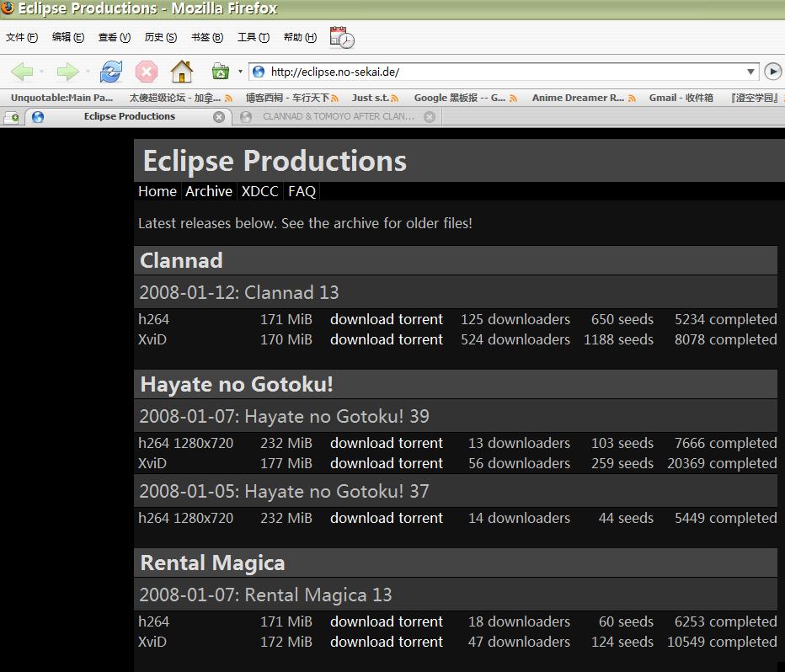Close the CLANNAD & TOMOYO AFTER tab
The height and width of the screenshot is (672, 785).
[x=429, y=116]
